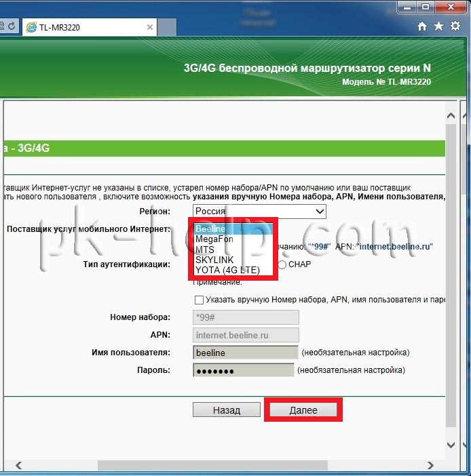471x476 pixels.
Task: Select YOTA (4G LTE) provider
Action: pyautogui.click(x=233, y=270)
